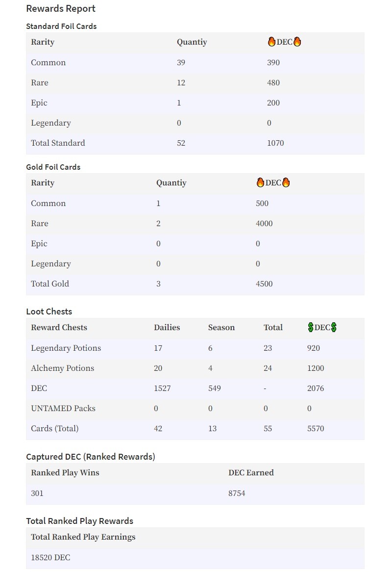Select the Total Standard DEC value 1070
The image size is (392, 572).
[x=275, y=143]
